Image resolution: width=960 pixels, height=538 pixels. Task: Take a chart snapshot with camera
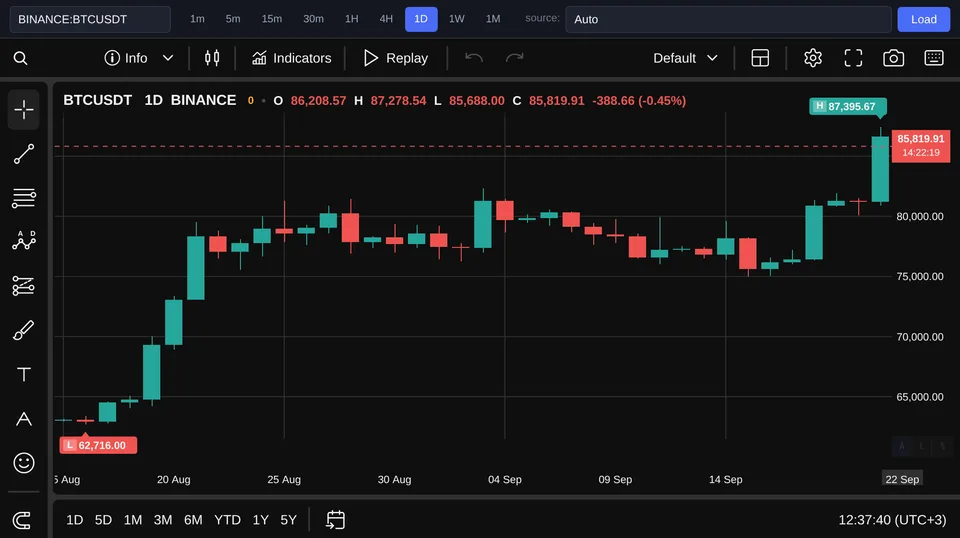pos(893,58)
